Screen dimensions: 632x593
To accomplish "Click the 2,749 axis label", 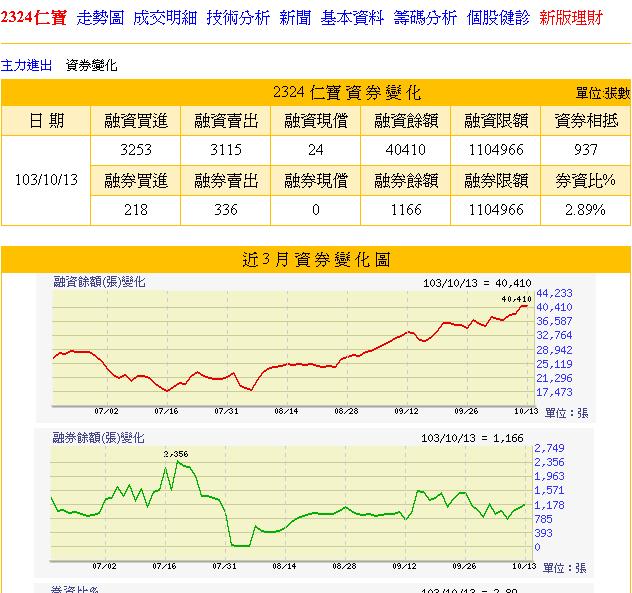I will 549,448.
